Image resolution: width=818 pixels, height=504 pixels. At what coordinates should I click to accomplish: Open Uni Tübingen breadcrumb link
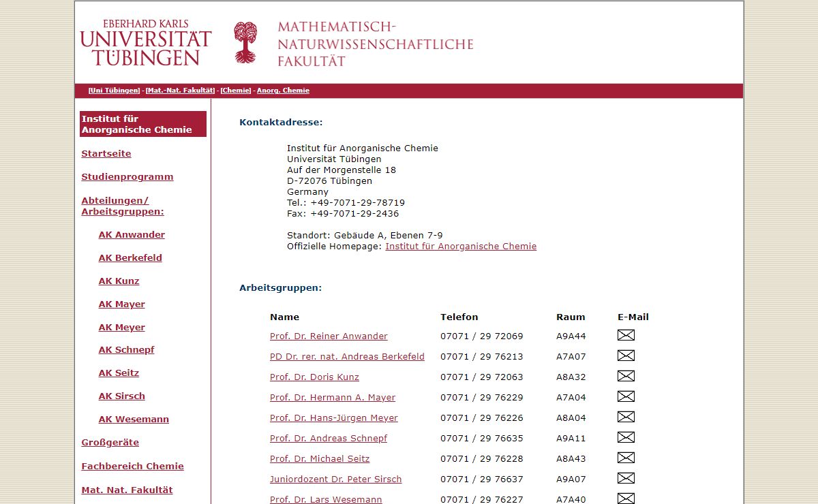pos(114,91)
